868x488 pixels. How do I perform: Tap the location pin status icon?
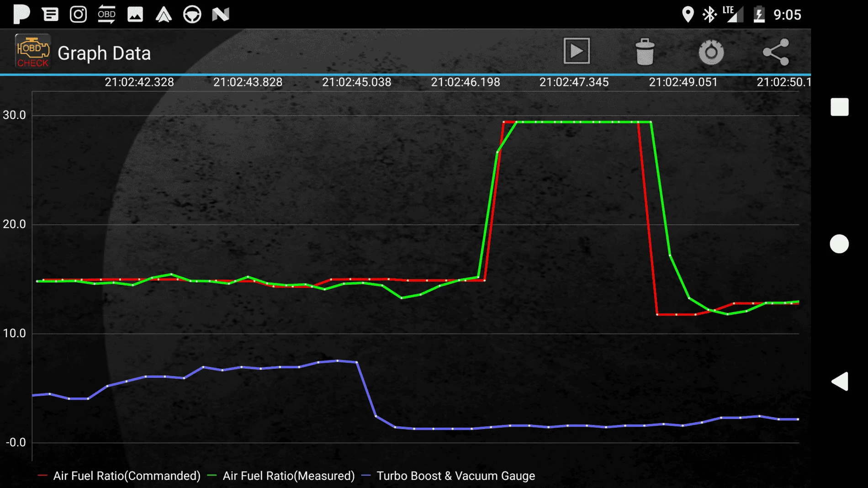pos(688,15)
